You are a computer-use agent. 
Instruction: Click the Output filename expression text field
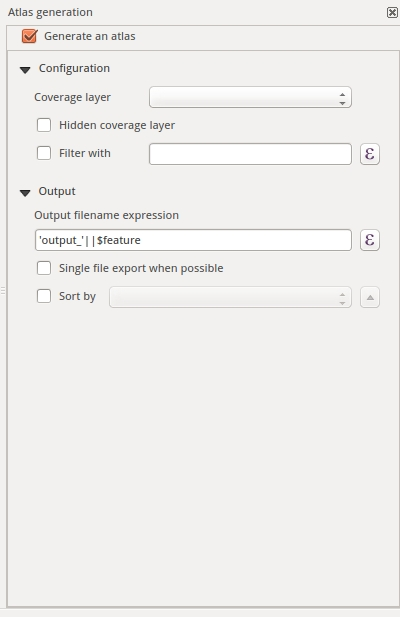193,240
